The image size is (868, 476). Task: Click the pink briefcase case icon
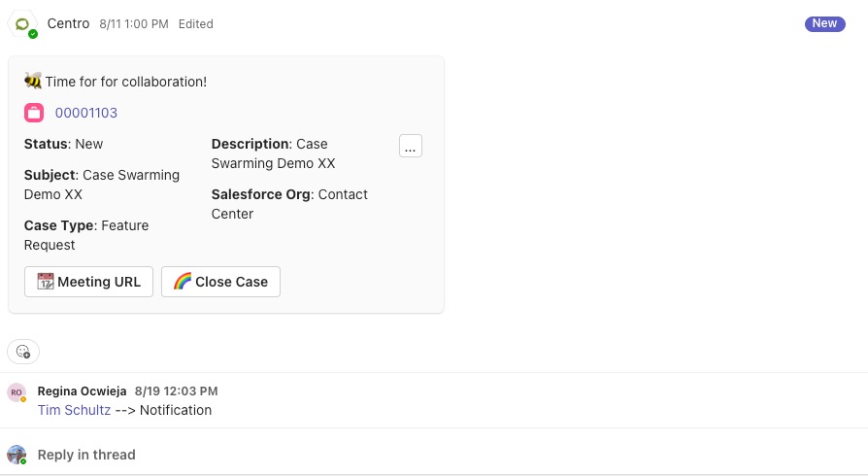click(x=34, y=113)
